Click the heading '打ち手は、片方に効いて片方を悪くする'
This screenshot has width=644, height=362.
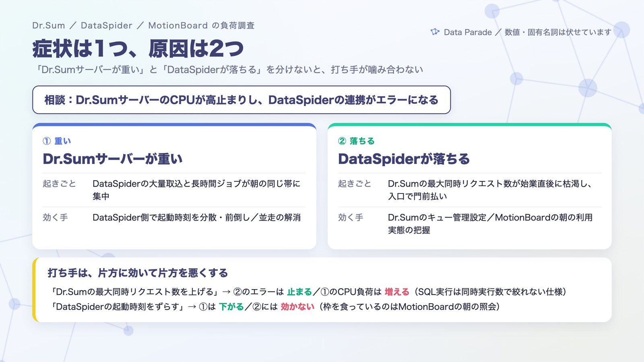coord(138,273)
